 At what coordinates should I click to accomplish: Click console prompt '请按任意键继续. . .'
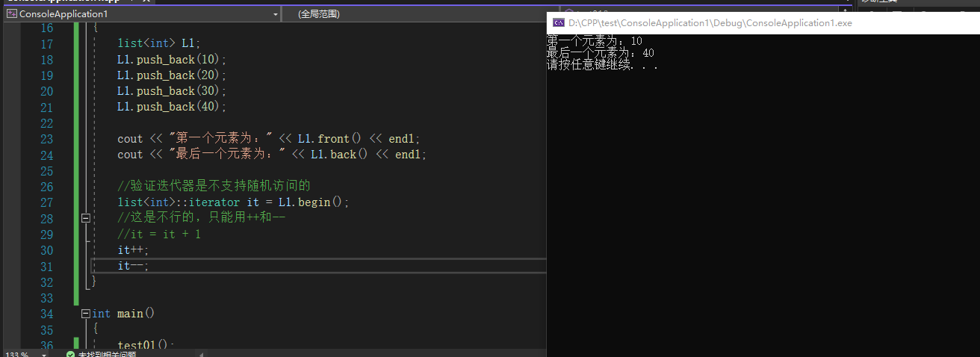603,65
